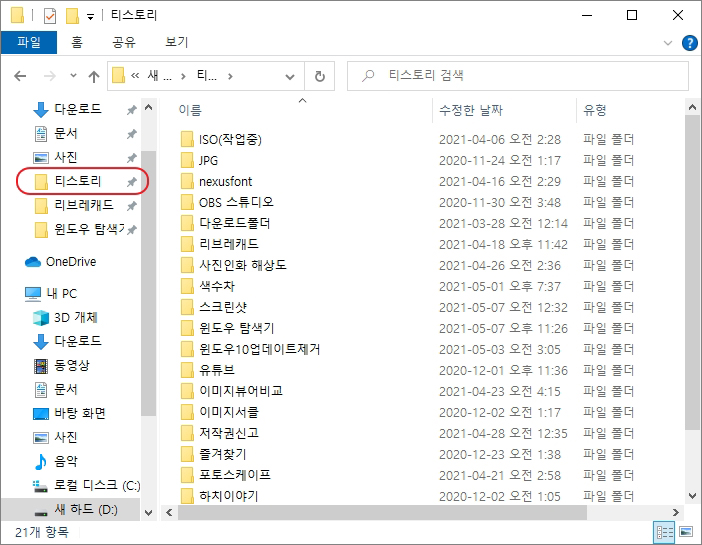Viewport: 702px width, 545px height.
Task: Click the 새 ... breadcrumb in address bar
Action: click(159, 76)
